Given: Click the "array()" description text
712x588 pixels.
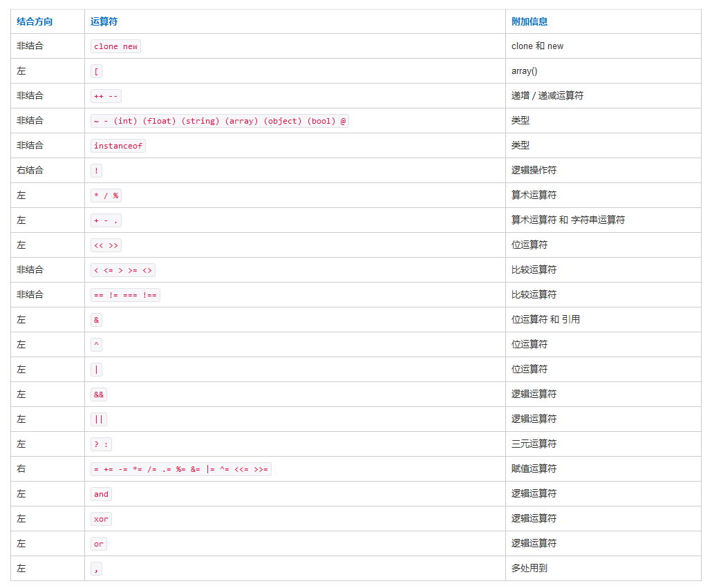Looking at the screenshot, I should [524, 71].
